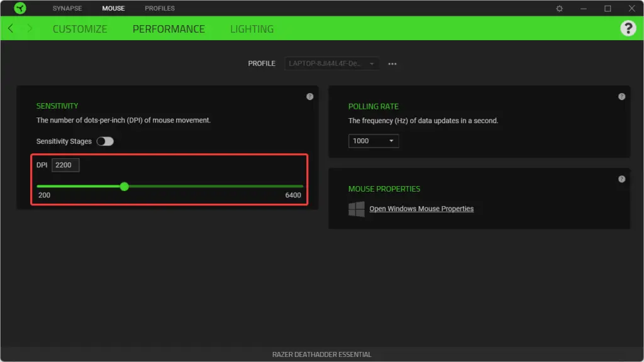Click the Sensitivity Stages label

[x=64, y=141]
